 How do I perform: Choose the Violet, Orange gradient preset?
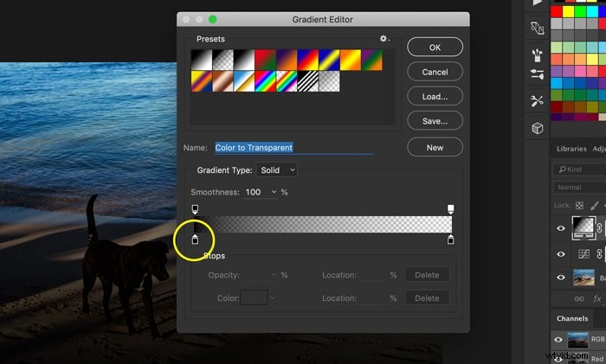point(287,60)
